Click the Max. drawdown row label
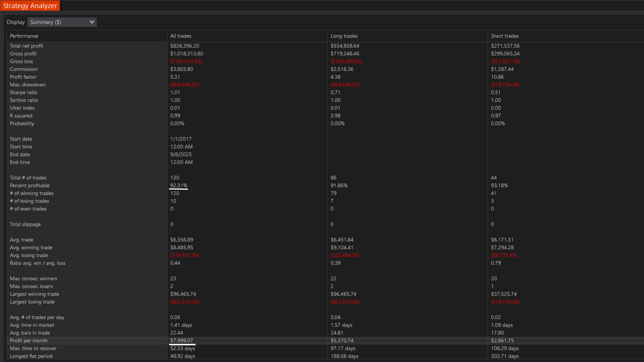The image size is (644, 362). point(28,85)
